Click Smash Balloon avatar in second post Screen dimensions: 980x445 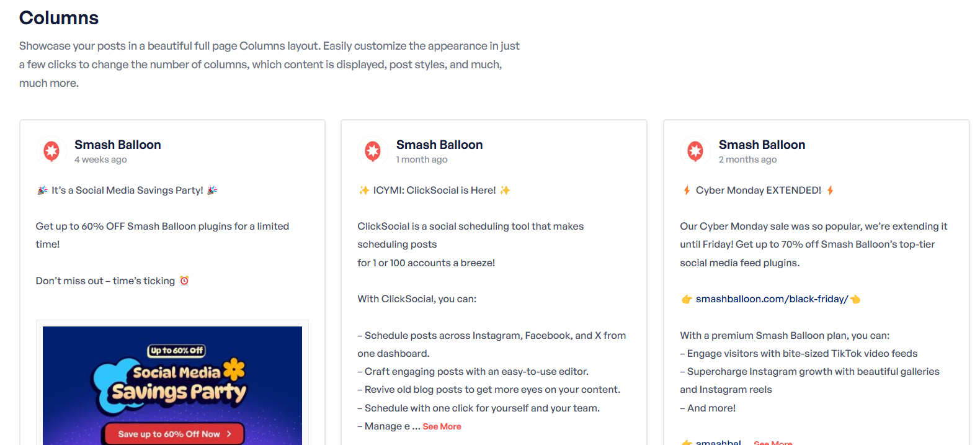373,151
